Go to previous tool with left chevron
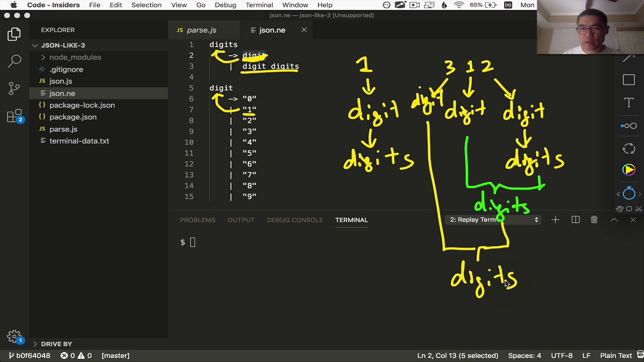 coord(618,194)
